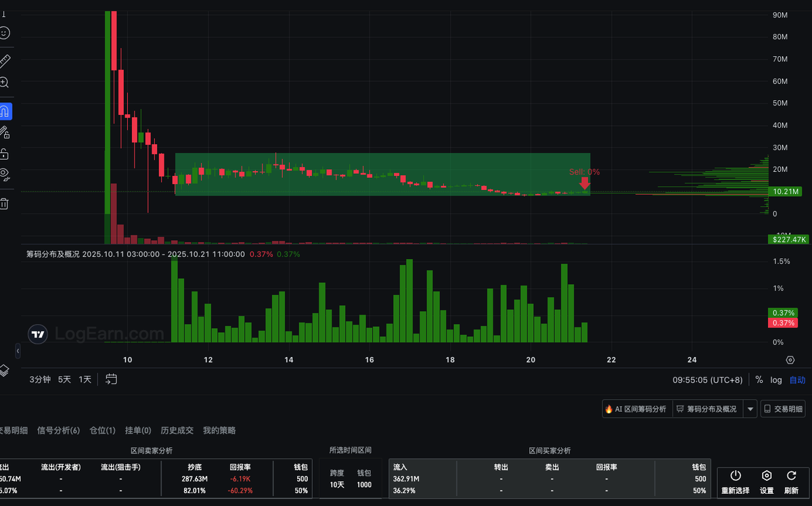Click the green 0.37% indicator label
This screenshot has width=812, height=506.
tap(782, 313)
